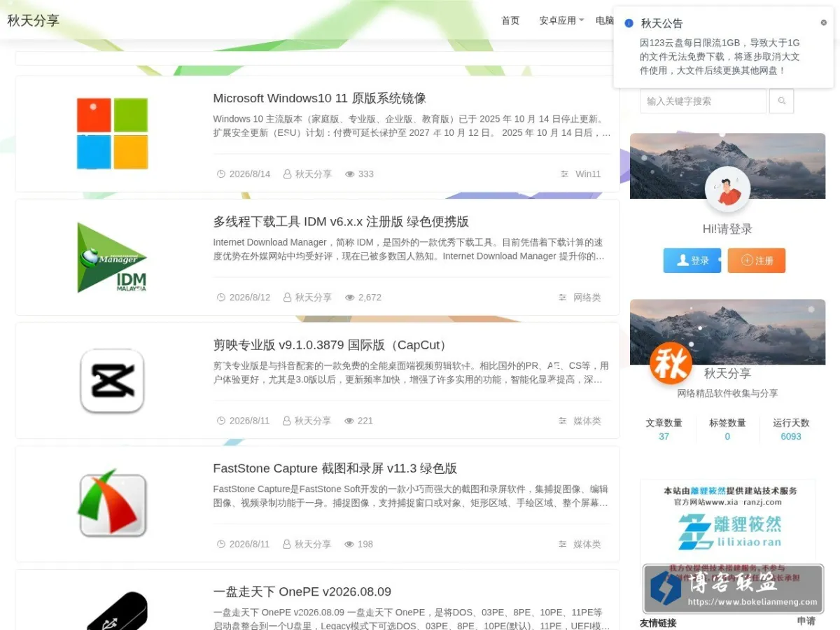Open the CapCut article thumbnail icon
Viewport: 840px width, 630px height.
point(112,381)
